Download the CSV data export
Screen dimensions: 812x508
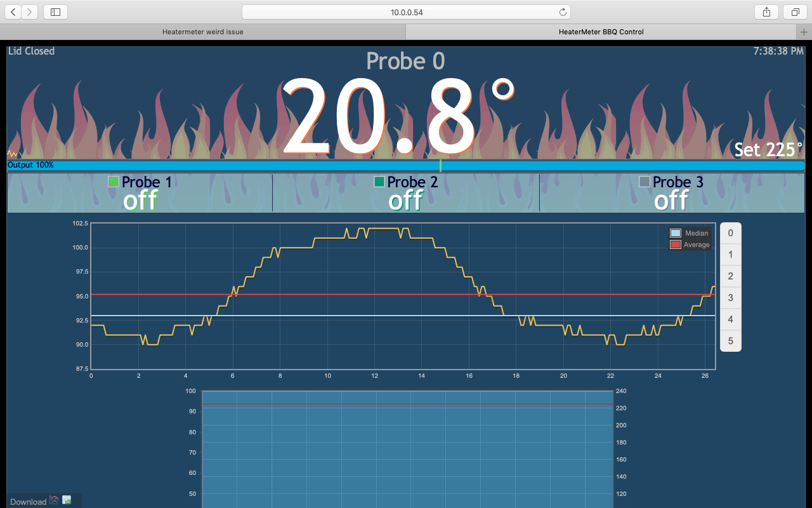67,500
